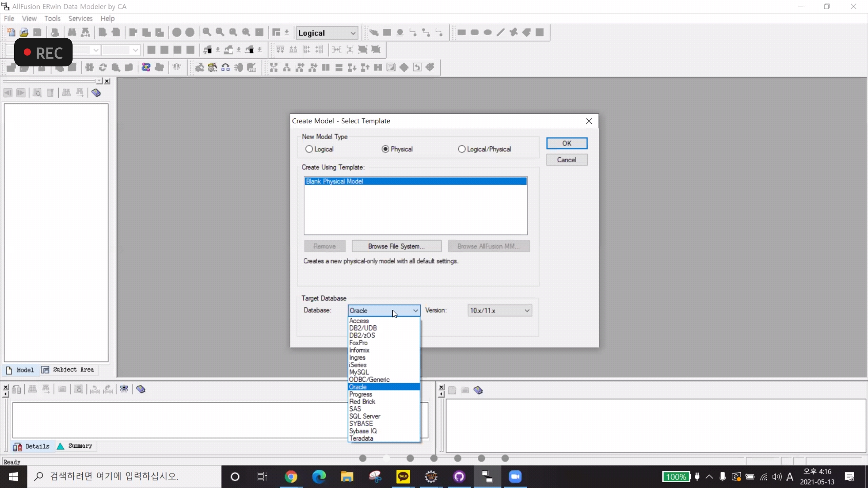Image resolution: width=868 pixels, height=488 pixels.
Task: Click the Back arrow in Model Explorer pane
Action: (8, 93)
